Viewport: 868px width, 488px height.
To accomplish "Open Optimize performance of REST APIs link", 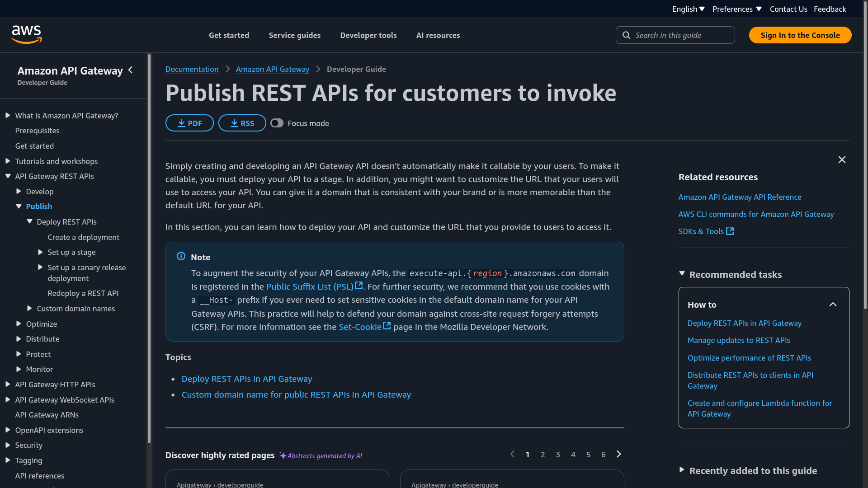I will pos(749,358).
